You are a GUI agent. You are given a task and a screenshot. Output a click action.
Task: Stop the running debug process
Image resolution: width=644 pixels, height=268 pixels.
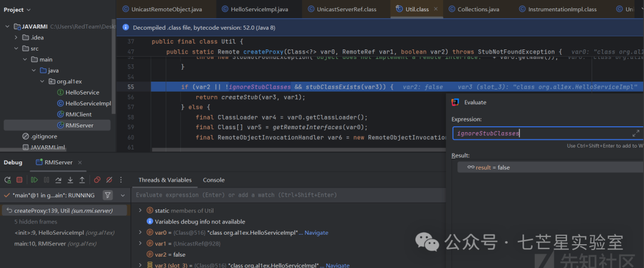[x=19, y=180]
